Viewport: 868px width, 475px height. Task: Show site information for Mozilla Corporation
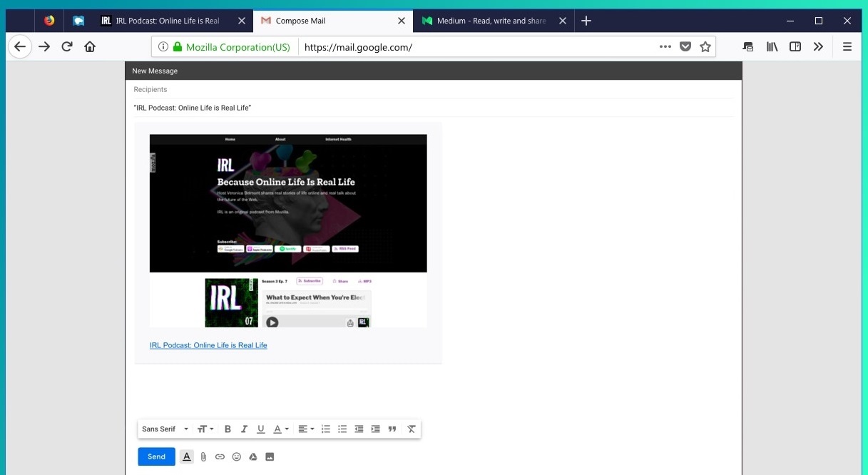point(224,47)
